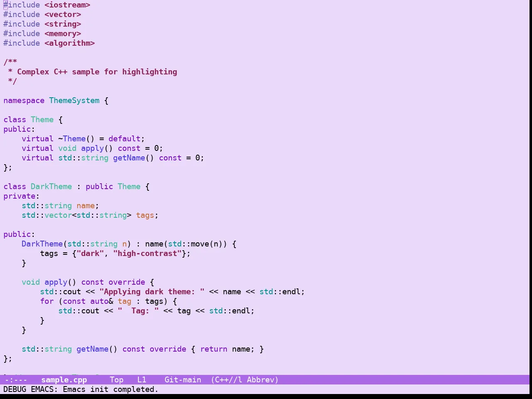Click on '<algorithm>' include header

(69, 43)
